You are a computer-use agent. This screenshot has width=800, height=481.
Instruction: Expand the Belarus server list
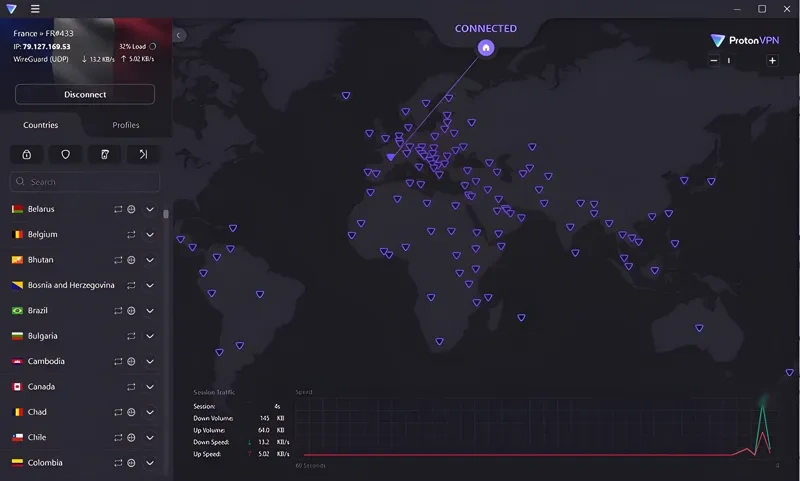(150, 210)
